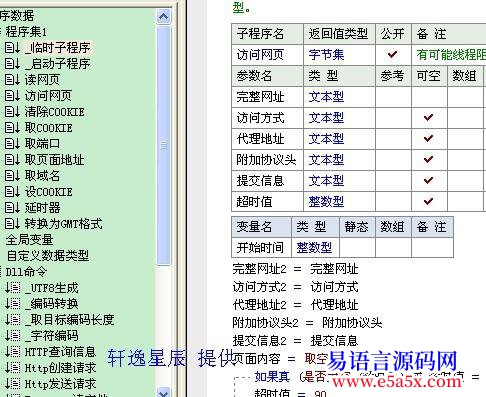Click the 静态 cell for 开始时间 variable
Image resolution: width=486 pixels, height=397 pixels.
(357, 247)
